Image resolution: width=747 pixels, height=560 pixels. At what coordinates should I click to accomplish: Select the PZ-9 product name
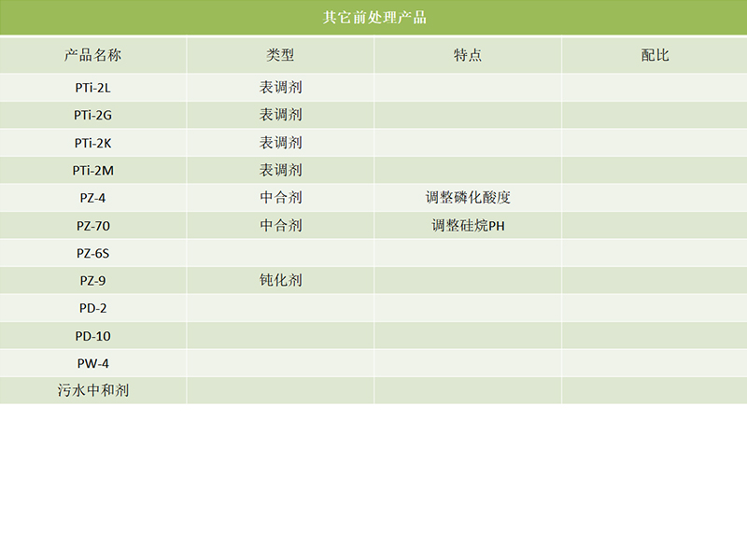[x=92, y=280]
